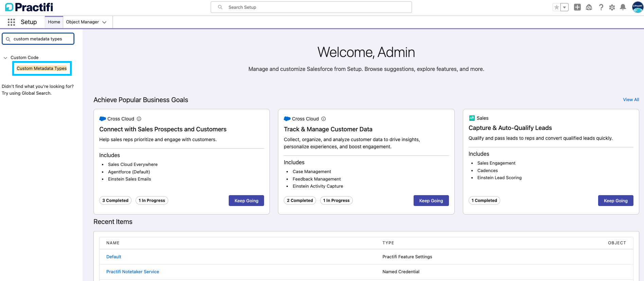This screenshot has height=281, width=644.
Task: Click the Sales Cloud Everywhere list item
Action: tap(133, 165)
